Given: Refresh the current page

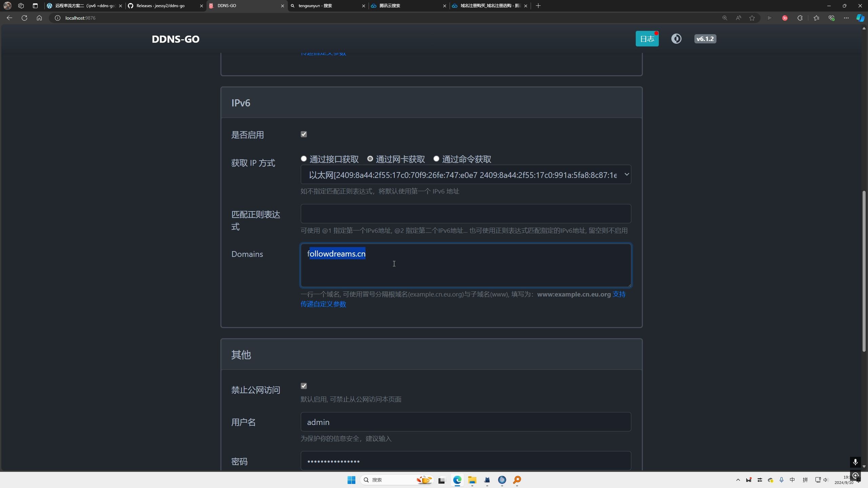Looking at the screenshot, I should (24, 18).
